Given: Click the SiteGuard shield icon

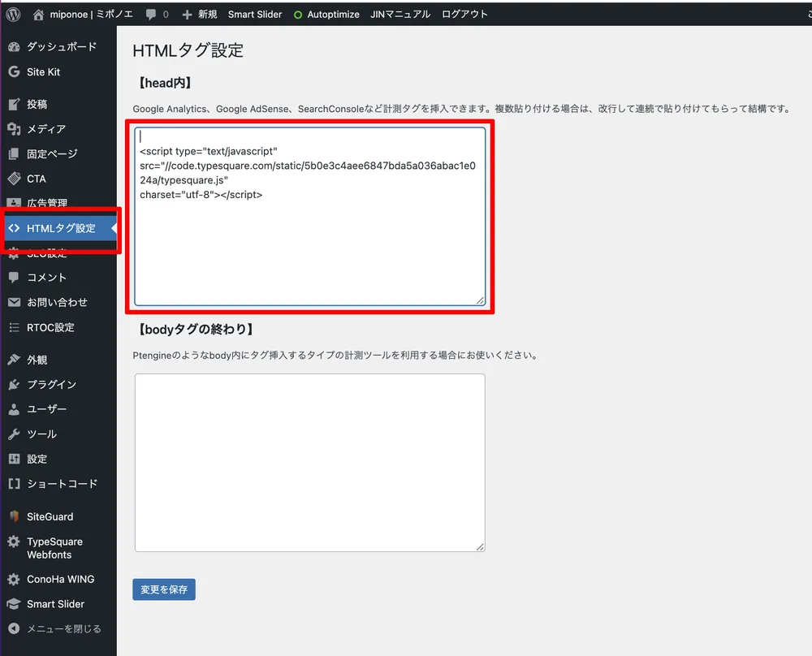Looking at the screenshot, I should point(14,516).
